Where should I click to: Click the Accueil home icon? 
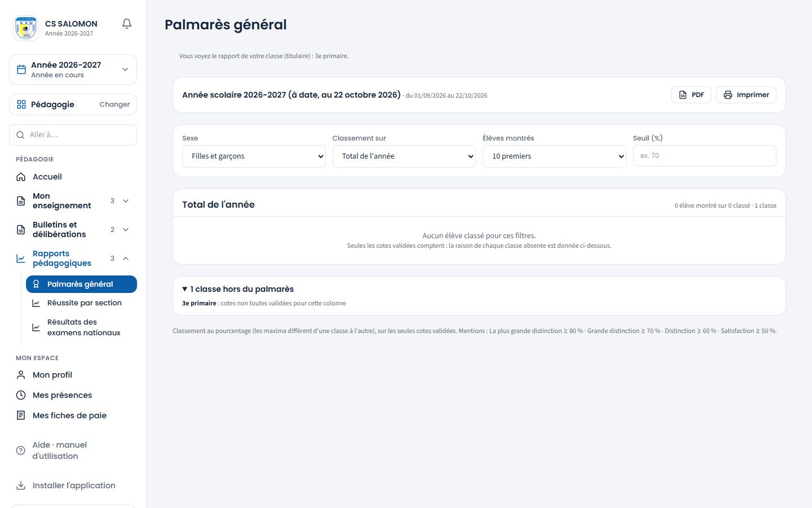click(21, 177)
